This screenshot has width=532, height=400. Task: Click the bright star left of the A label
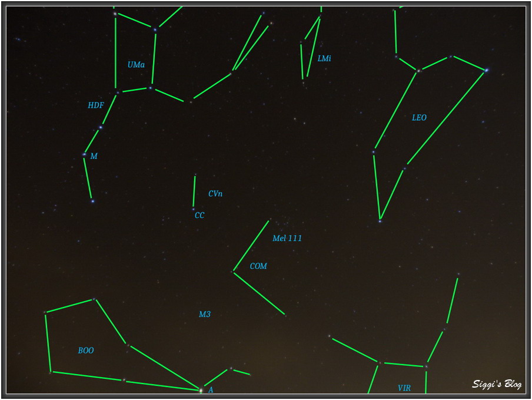pyautogui.click(x=201, y=390)
